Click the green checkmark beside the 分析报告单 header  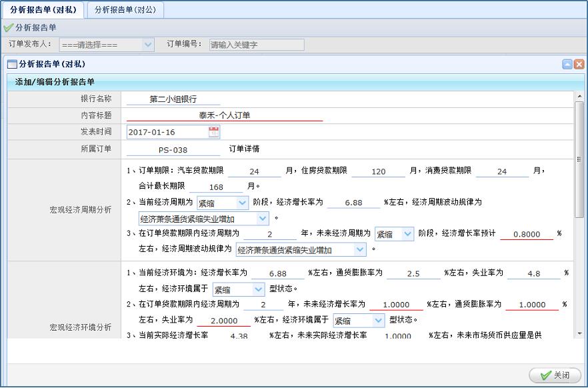(8, 28)
